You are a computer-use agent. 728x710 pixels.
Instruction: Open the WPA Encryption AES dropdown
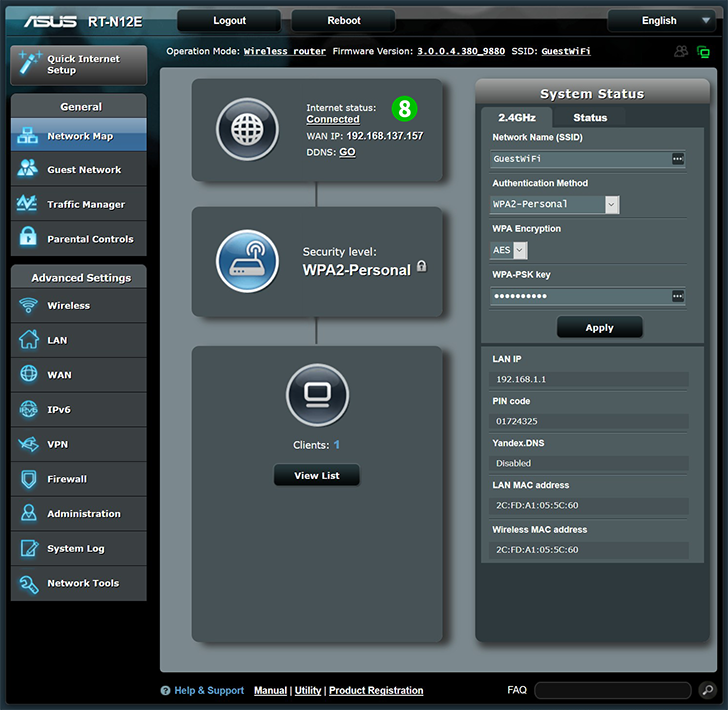(509, 250)
